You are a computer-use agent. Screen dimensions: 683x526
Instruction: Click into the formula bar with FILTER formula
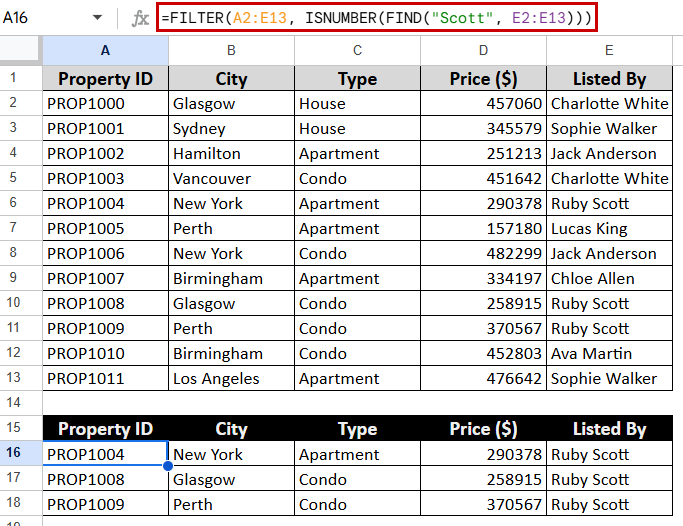point(377,18)
